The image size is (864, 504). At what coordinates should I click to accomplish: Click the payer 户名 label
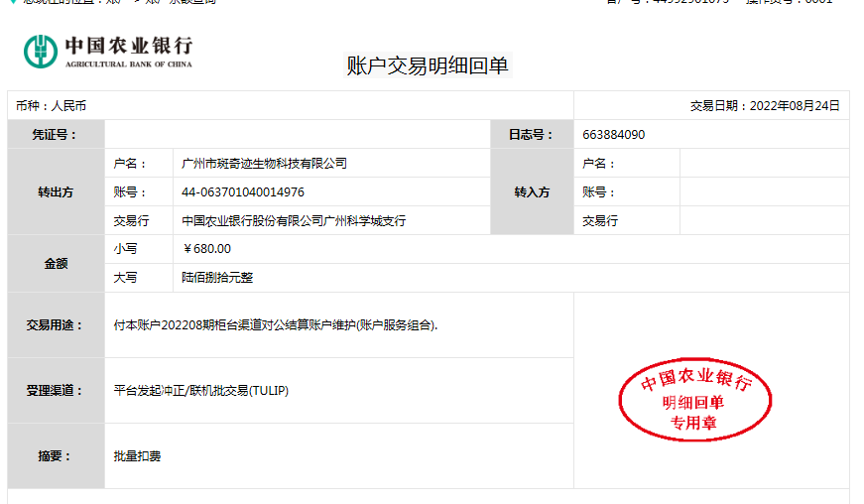(x=130, y=163)
